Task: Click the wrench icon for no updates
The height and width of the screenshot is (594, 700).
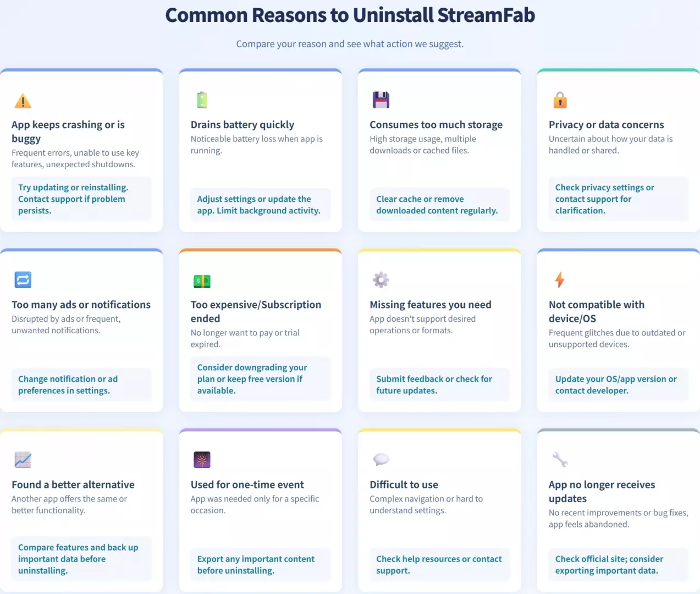Action: (x=560, y=459)
